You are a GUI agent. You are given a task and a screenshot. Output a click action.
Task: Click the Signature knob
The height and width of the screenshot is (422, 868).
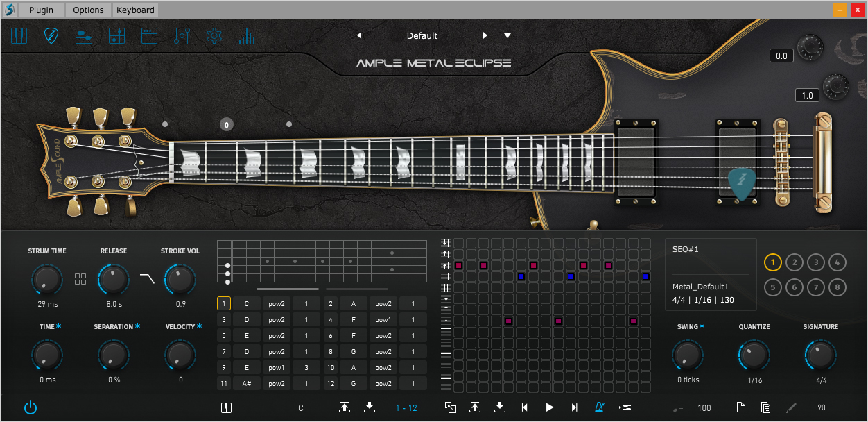(820, 355)
